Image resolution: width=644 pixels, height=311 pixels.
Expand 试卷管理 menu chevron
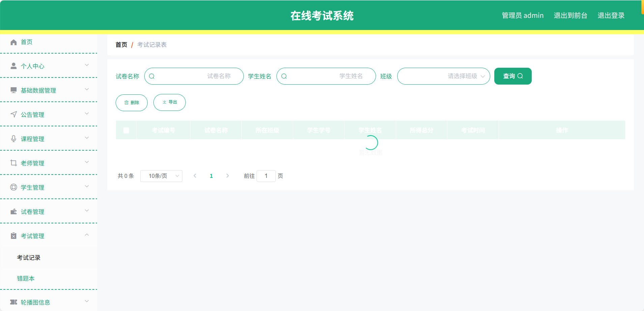[87, 211]
